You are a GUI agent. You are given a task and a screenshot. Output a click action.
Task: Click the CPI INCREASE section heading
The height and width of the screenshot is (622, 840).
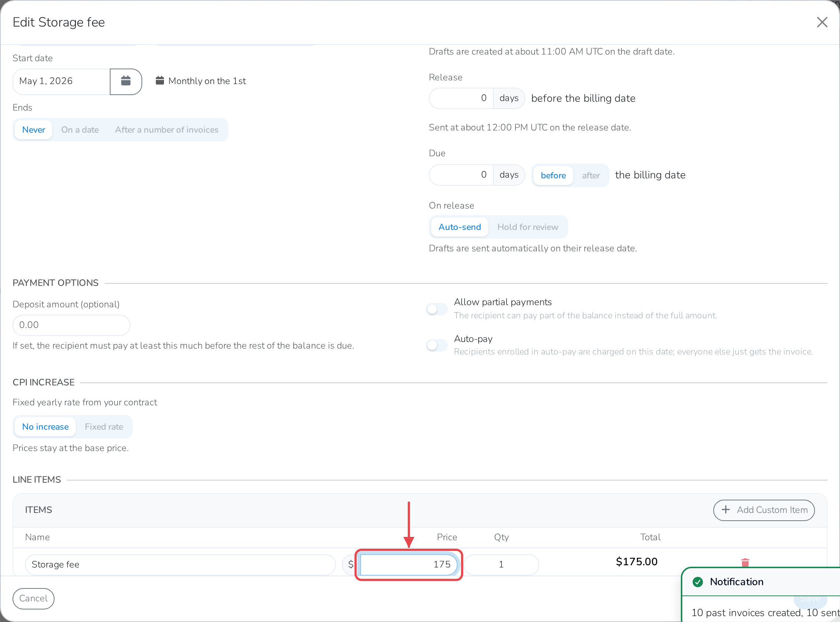[x=43, y=382]
